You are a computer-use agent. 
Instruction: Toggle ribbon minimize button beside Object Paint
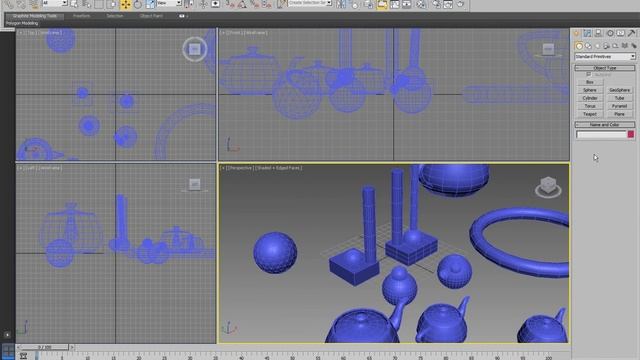(x=182, y=16)
